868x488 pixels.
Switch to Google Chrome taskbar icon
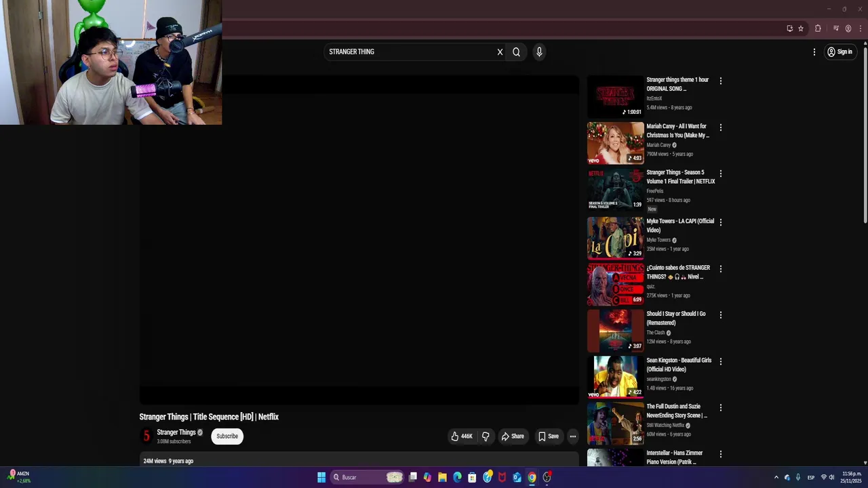532,477
